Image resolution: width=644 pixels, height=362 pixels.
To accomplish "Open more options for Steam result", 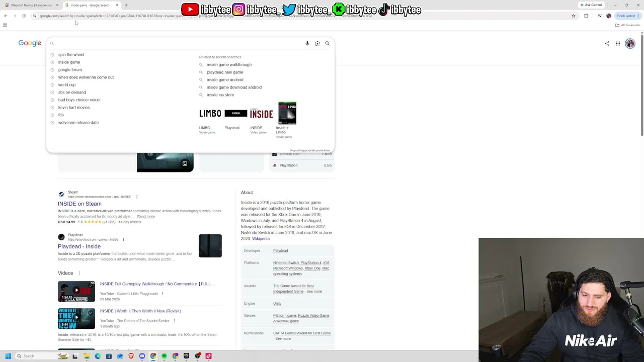I will (137, 197).
